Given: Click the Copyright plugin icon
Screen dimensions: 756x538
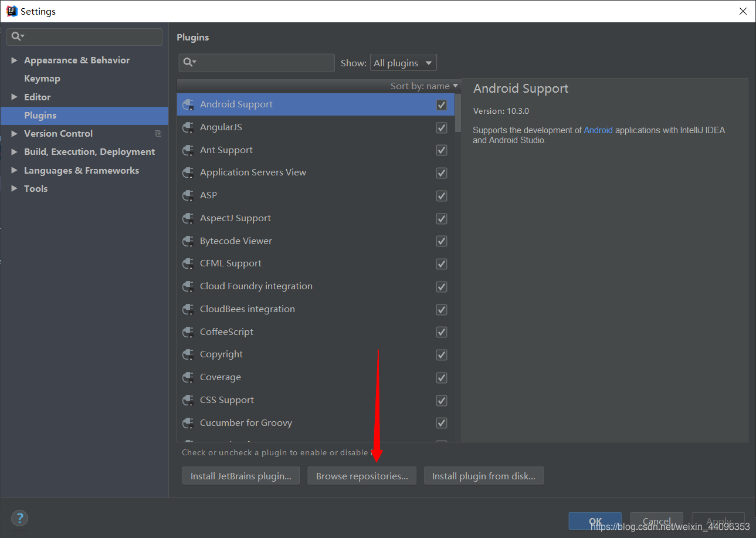Looking at the screenshot, I should coord(188,354).
